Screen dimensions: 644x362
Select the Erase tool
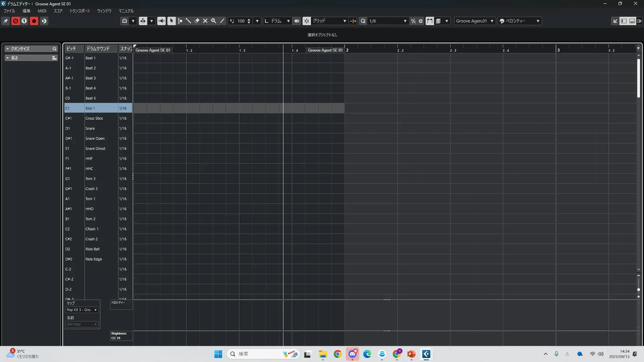[x=197, y=21]
